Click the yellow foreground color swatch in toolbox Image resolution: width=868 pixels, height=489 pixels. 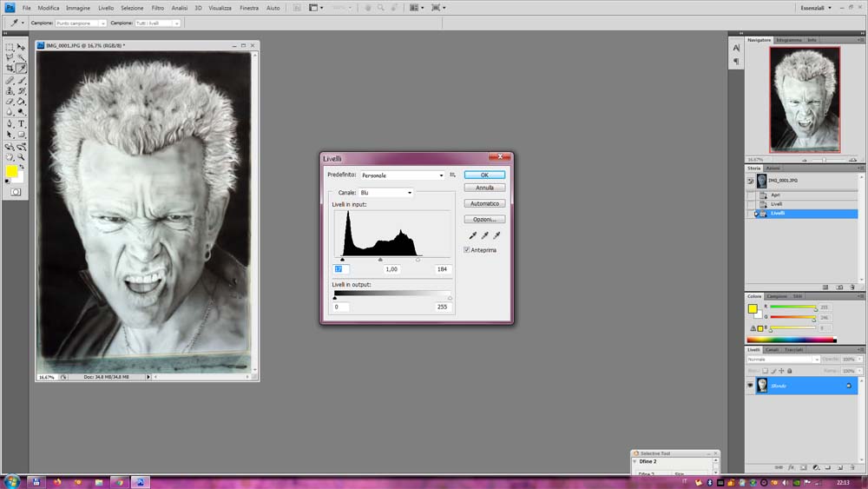[x=11, y=171]
